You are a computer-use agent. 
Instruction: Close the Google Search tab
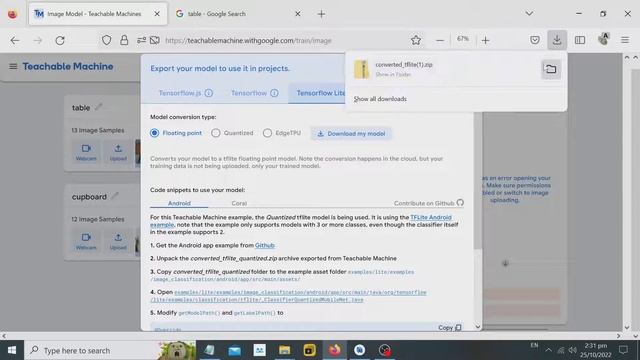[298, 14]
